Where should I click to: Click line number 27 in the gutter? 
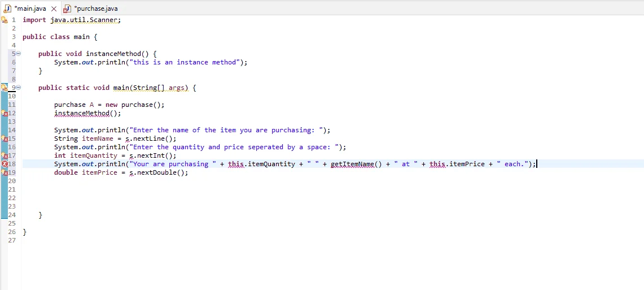[x=12, y=240]
